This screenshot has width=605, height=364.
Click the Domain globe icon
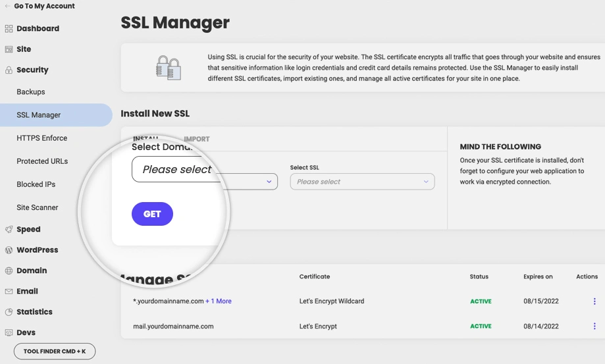(x=9, y=271)
